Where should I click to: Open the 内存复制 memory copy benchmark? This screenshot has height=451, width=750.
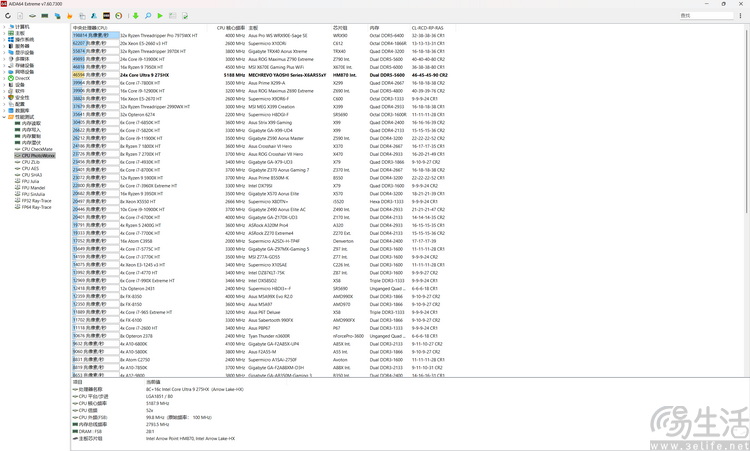31,136
